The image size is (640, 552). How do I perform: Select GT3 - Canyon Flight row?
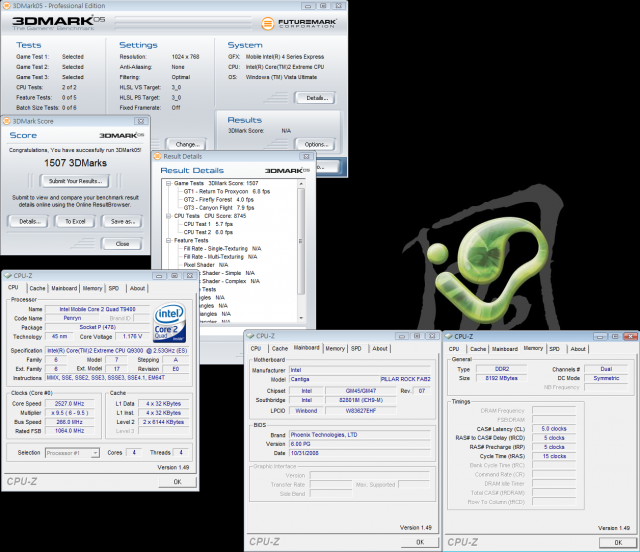[219, 208]
